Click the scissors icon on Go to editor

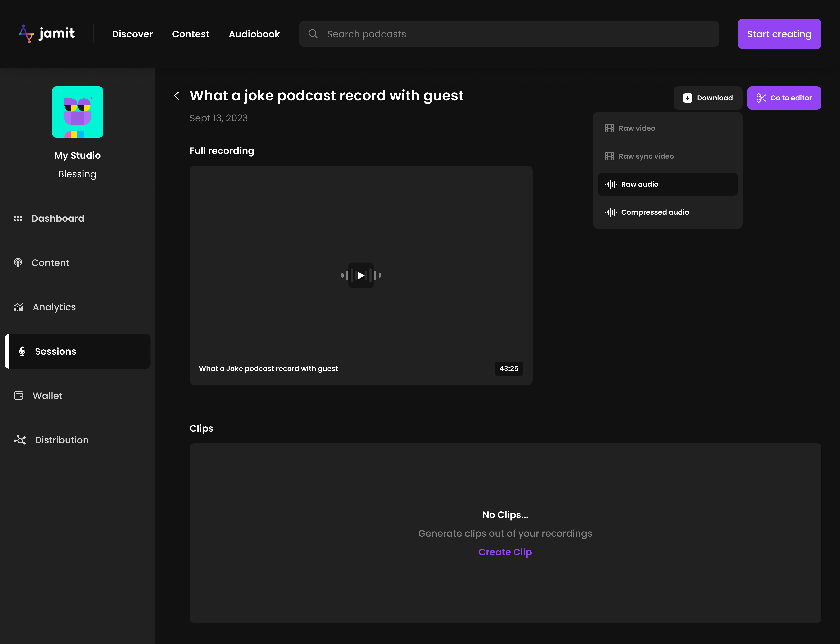click(x=761, y=98)
